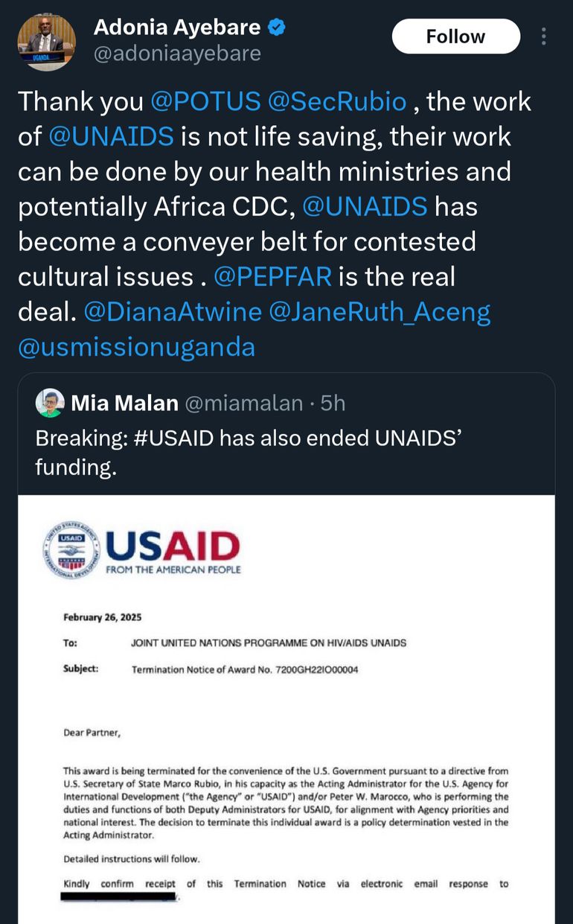Image resolution: width=573 pixels, height=924 pixels.
Task: Click the USAID seal logo in letter
Action: [x=71, y=550]
